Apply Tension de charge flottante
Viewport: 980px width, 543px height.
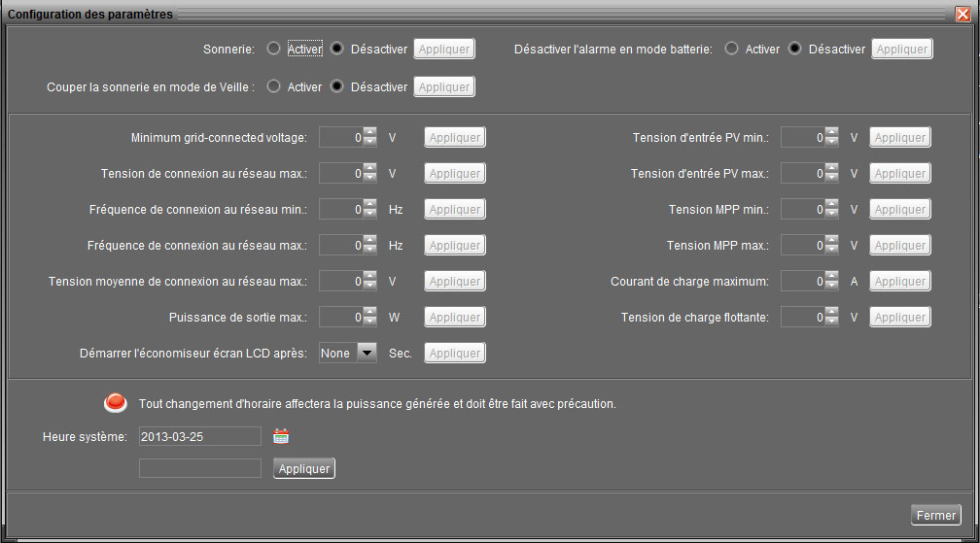(900, 317)
